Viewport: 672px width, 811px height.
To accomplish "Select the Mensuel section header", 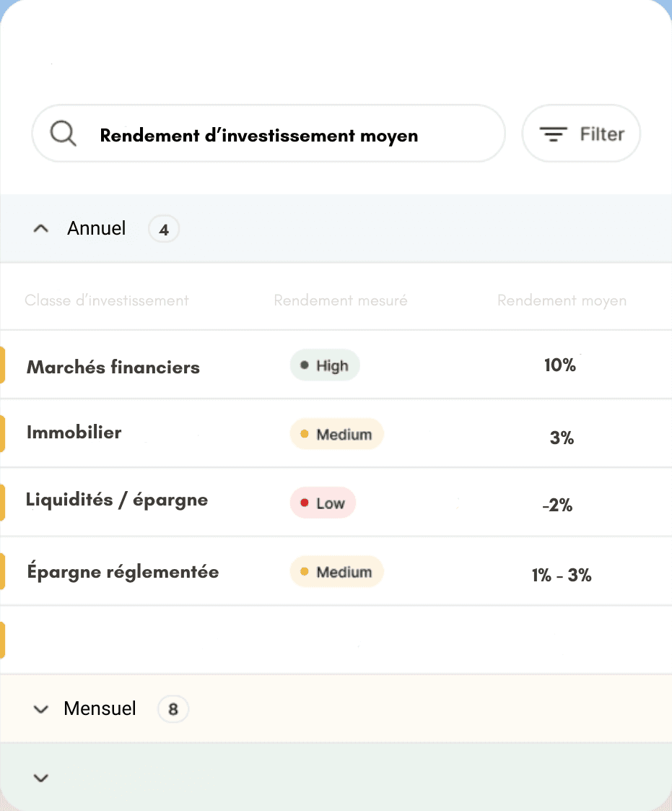I will (x=100, y=708).
